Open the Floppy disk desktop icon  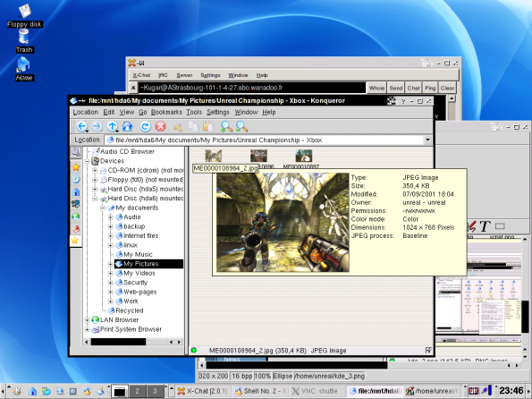point(24,16)
